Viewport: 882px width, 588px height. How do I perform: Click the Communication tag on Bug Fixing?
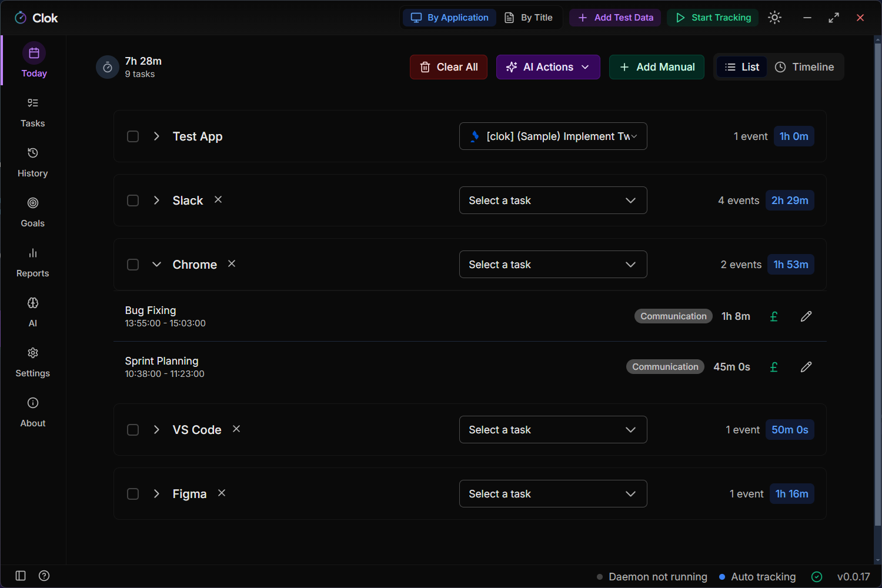(673, 316)
